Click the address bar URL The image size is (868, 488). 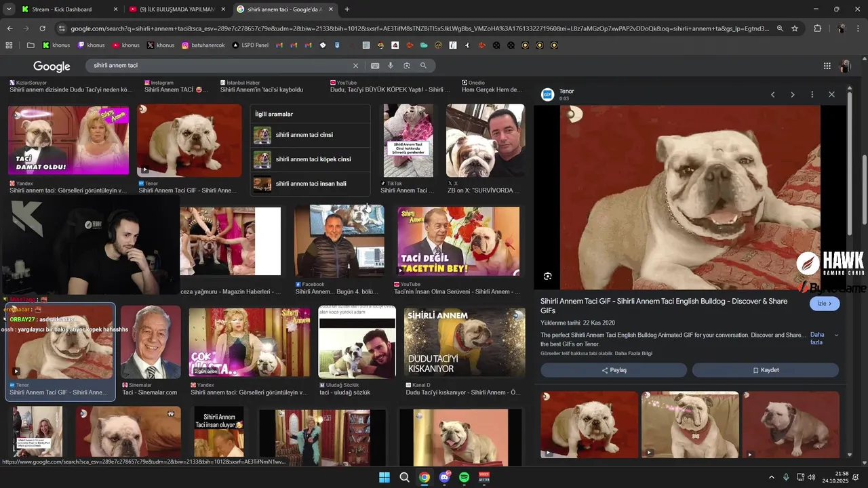(x=420, y=28)
